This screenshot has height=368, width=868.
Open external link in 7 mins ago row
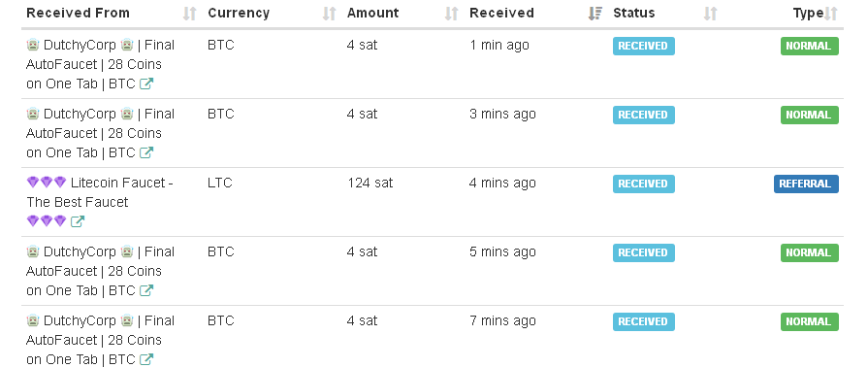[x=146, y=359]
